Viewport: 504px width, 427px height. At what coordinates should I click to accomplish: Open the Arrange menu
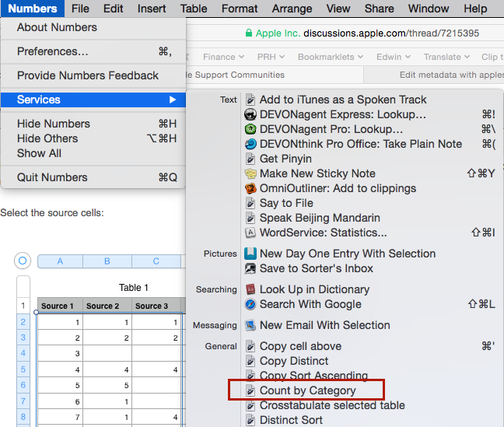(292, 9)
